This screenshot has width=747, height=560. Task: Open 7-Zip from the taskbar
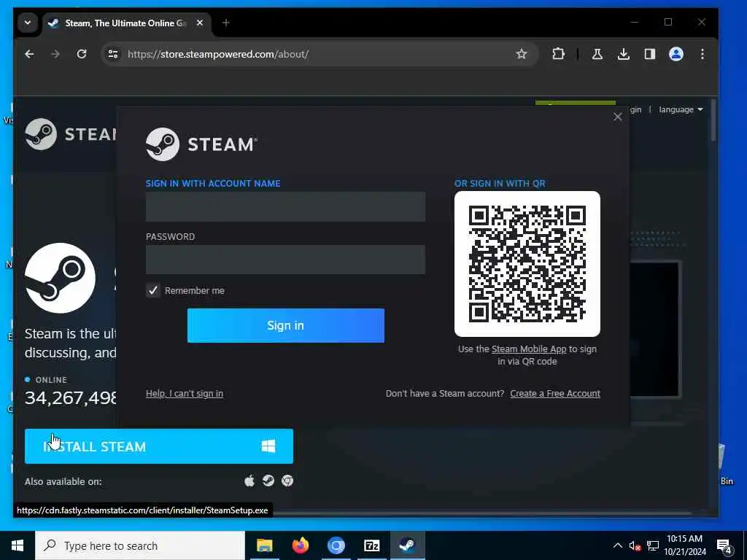[x=371, y=545]
